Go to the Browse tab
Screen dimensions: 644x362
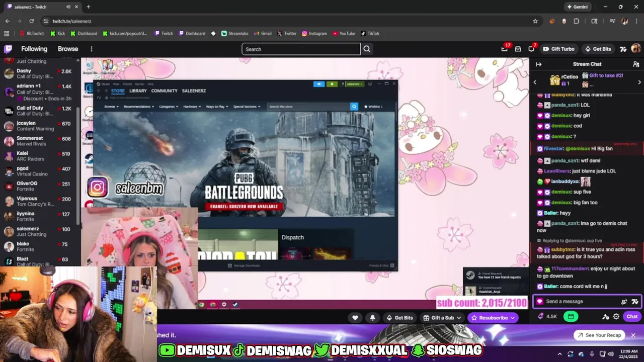(x=68, y=49)
